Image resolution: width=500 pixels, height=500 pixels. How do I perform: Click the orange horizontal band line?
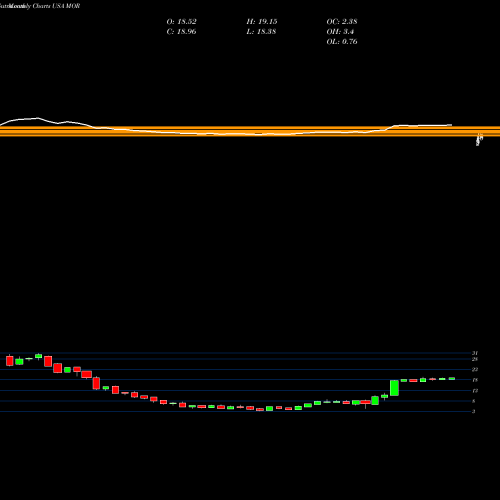(250, 131)
